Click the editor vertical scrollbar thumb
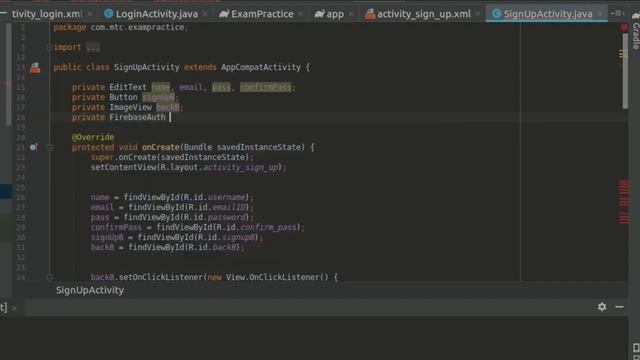 click(x=625, y=71)
